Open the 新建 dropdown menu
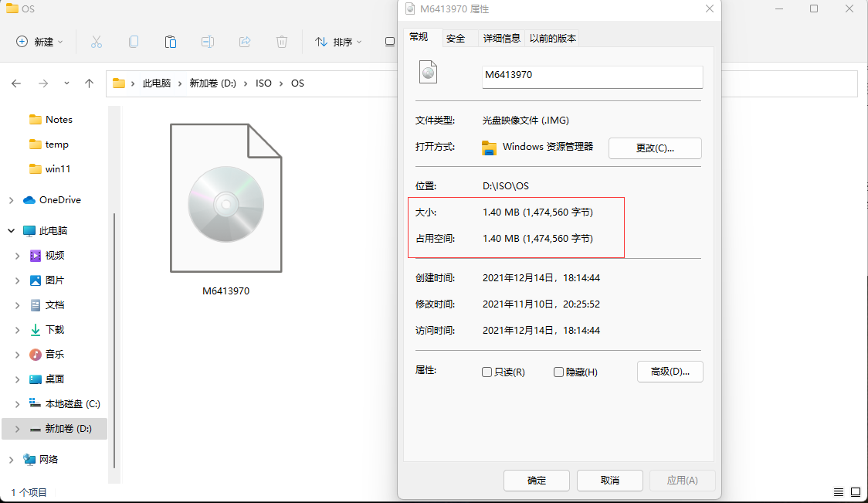Screen dimensions: 868x503 tap(40, 42)
